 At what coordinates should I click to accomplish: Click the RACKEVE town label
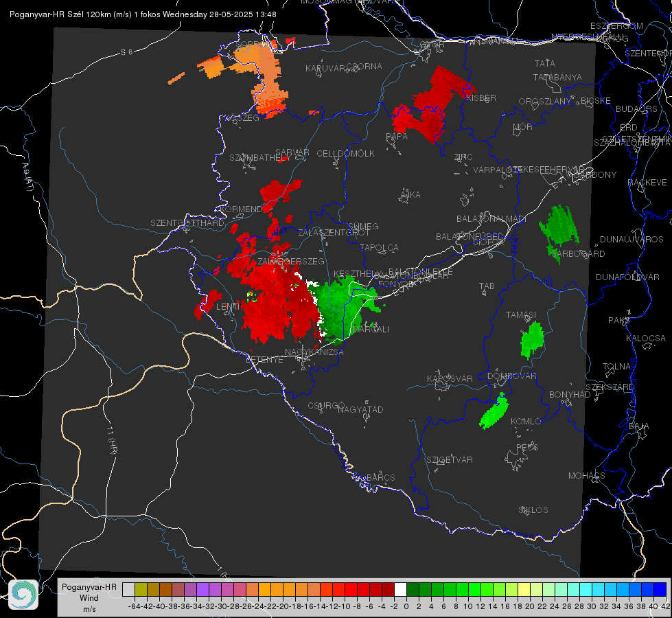(x=647, y=182)
